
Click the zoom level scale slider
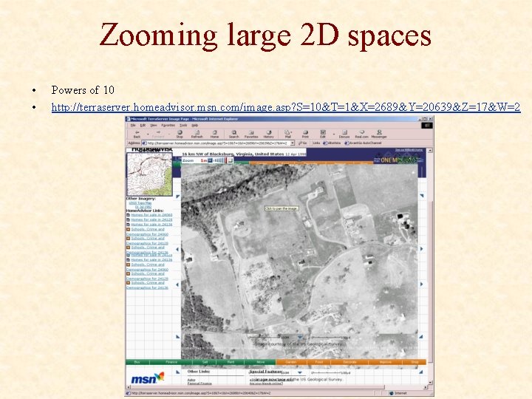pos(219,160)
